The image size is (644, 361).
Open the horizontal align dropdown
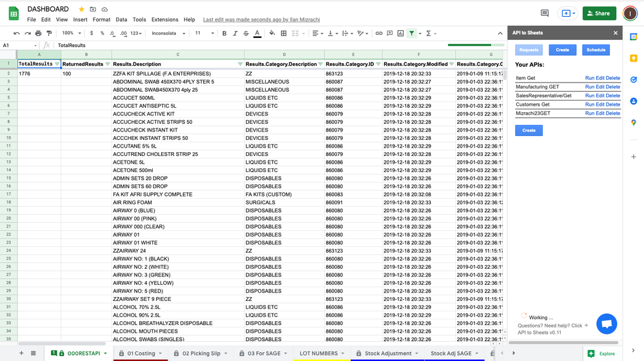[317, 34]
